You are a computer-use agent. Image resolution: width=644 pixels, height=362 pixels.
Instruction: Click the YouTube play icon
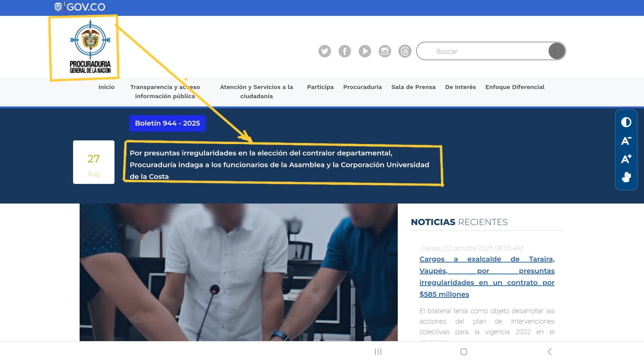click(x=365, y=51)
